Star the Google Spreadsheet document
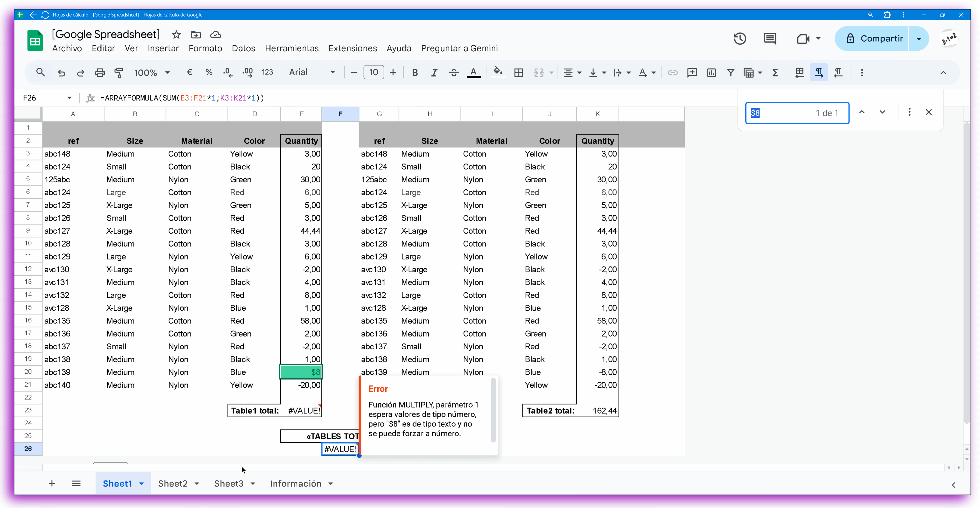 coord(176,35)
